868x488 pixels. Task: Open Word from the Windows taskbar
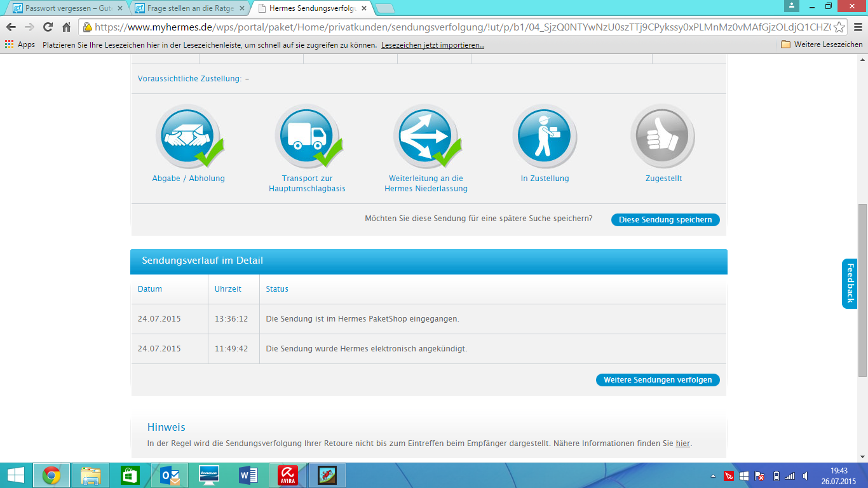(x=248, y=475)
